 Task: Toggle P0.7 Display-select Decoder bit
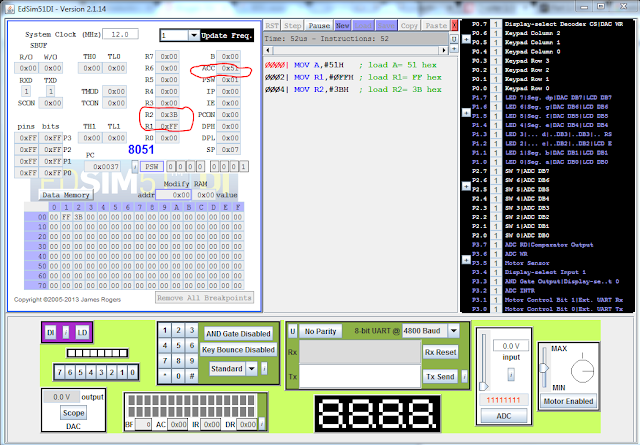coord(496,24)
